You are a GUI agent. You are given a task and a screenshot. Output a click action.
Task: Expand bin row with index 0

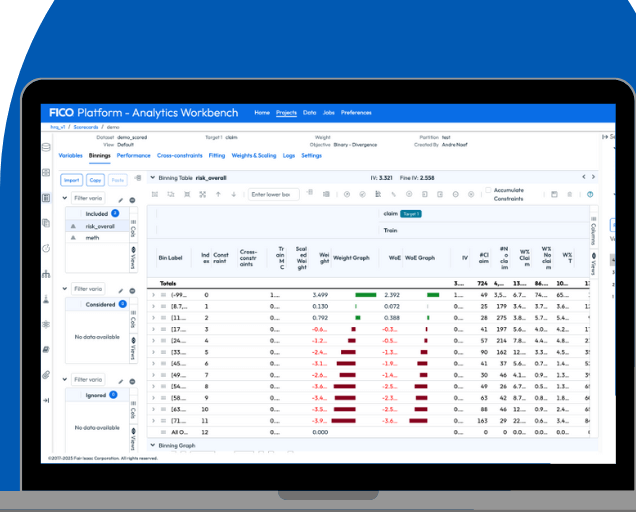click(153, 295)
